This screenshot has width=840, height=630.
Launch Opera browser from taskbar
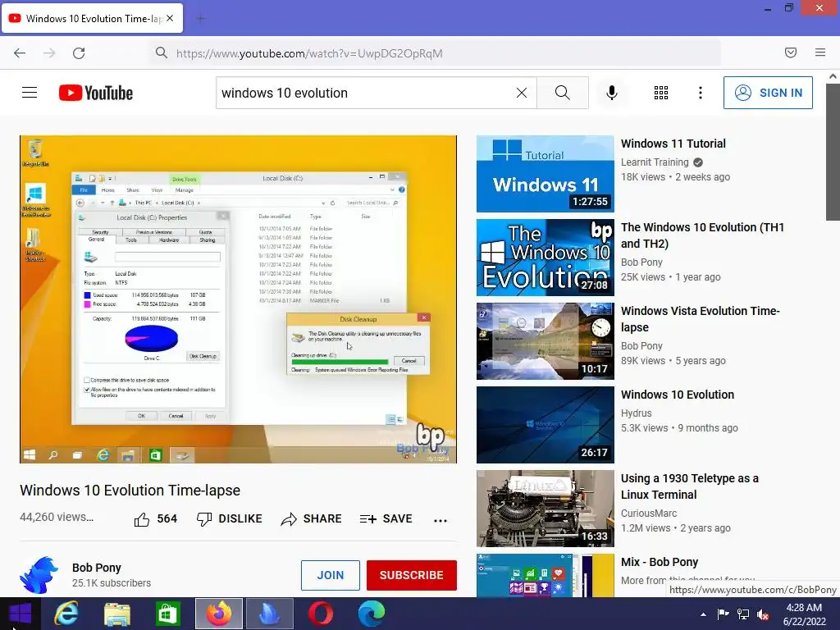pos(321,614)
